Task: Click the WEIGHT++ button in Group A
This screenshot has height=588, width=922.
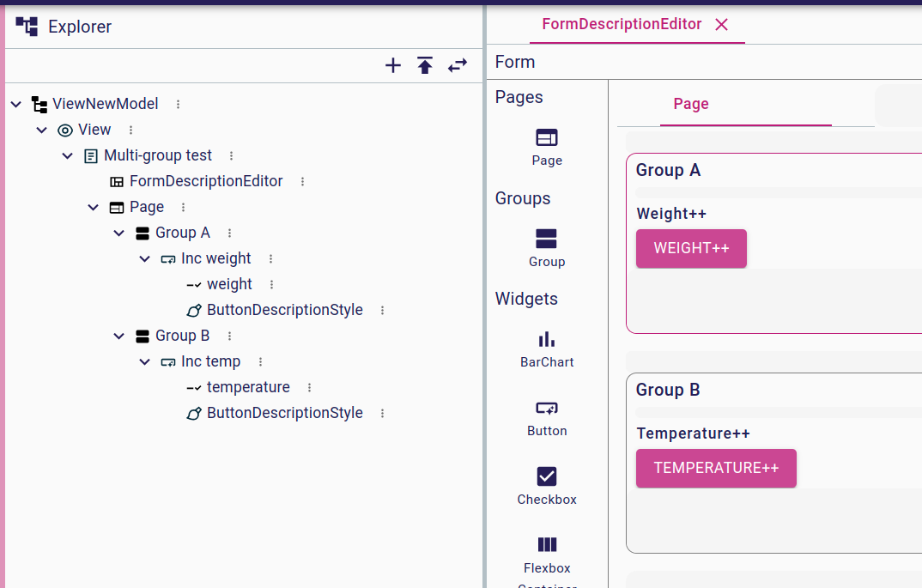Action: (691, 248)
